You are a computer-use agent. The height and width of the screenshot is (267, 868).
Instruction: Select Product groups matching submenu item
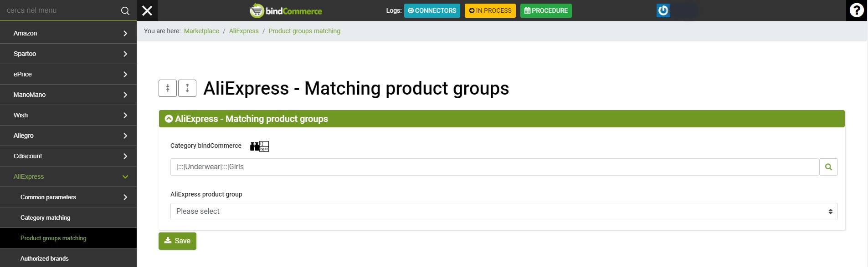68,238
